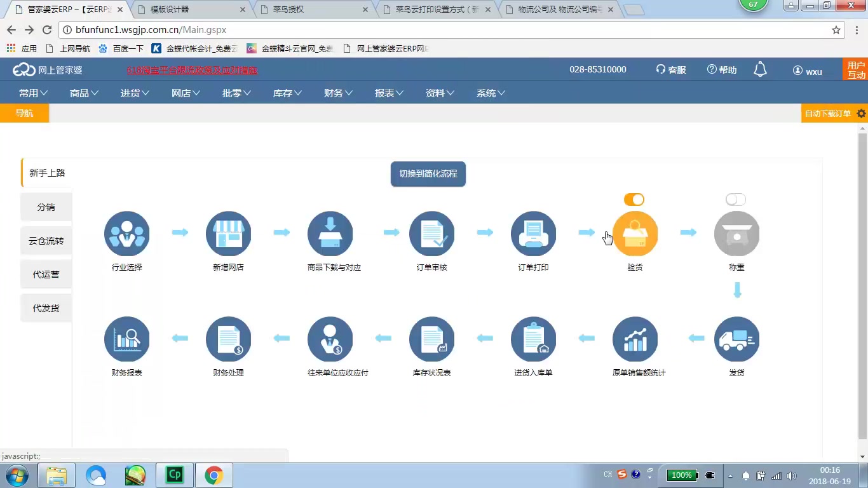Click the 自动下载订单 button
This screenshot has height=488, width=868.
[x=827, y=114]
